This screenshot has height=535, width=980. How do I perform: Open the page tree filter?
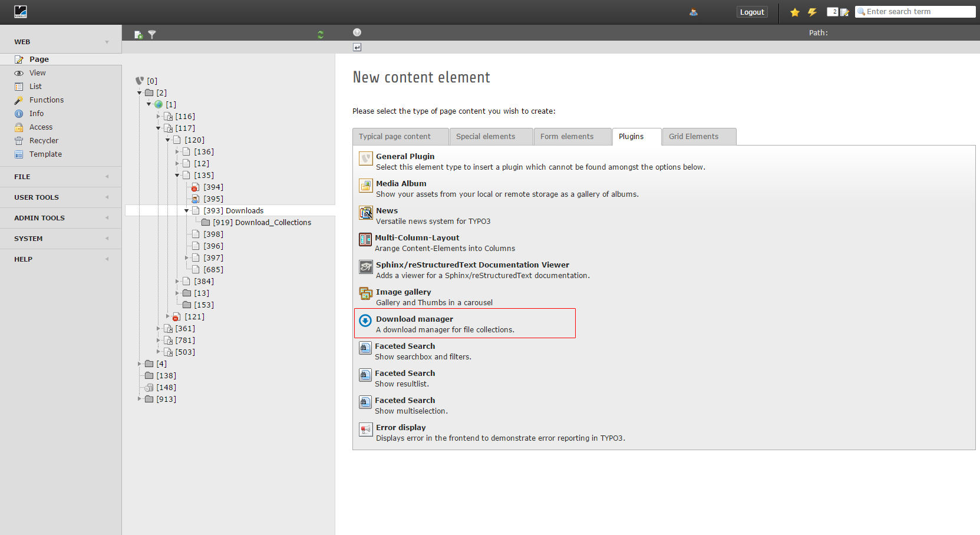(152, 35)
